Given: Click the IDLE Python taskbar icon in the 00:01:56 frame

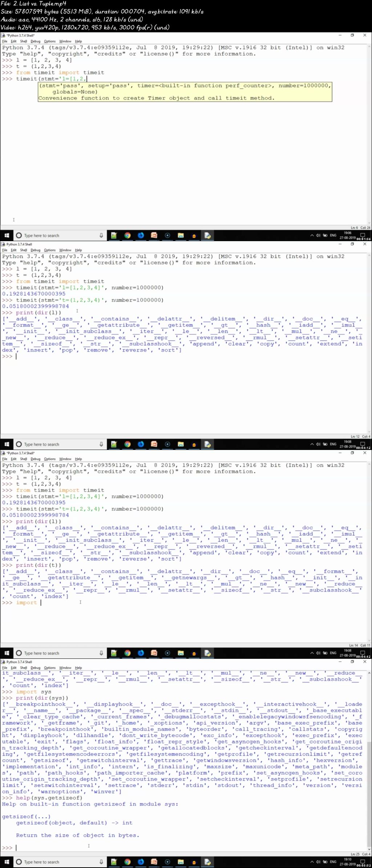Looking at the screenshot, I should coord(207,235).
